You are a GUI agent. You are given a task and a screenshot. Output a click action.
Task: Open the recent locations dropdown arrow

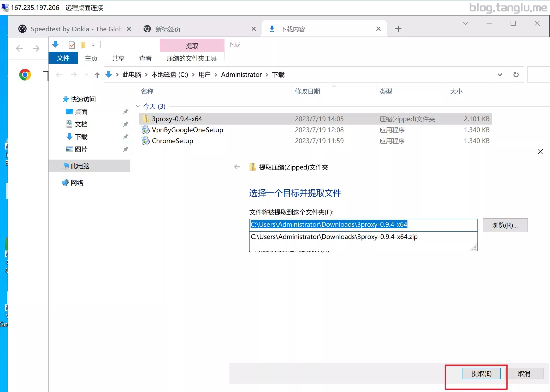[86, 75]
